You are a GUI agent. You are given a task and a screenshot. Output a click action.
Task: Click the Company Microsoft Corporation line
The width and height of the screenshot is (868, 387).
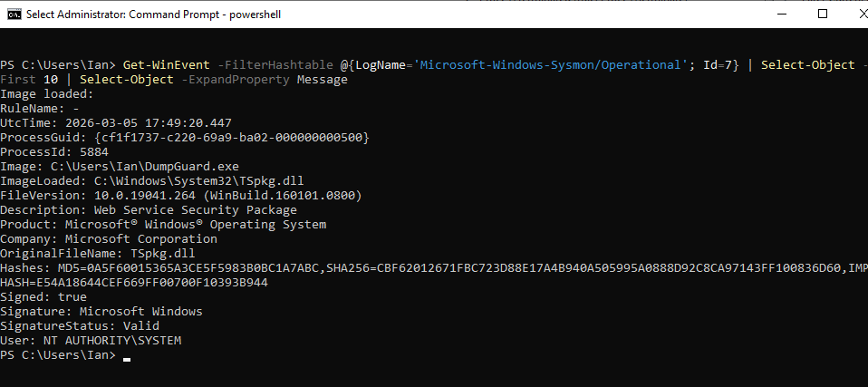[x=109, y=238]
